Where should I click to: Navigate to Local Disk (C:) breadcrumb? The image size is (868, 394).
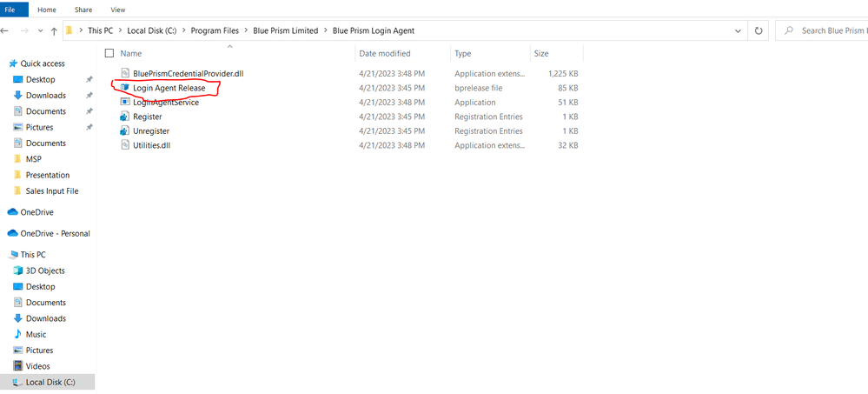tap(152, 31)
